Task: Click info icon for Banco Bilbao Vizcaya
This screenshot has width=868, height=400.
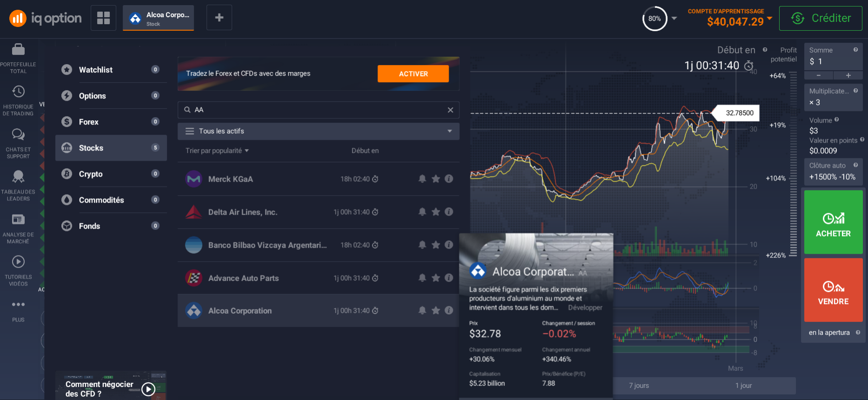Action: tap(449, 244)
